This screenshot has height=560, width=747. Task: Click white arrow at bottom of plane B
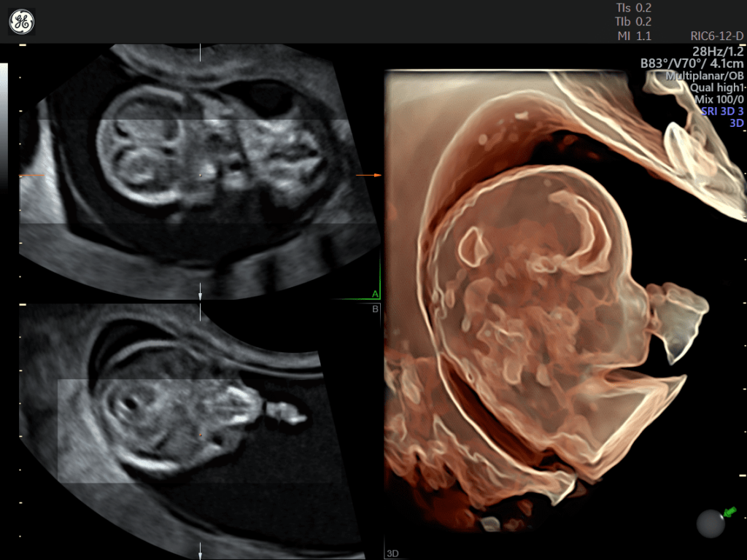(x=200, y=549)
